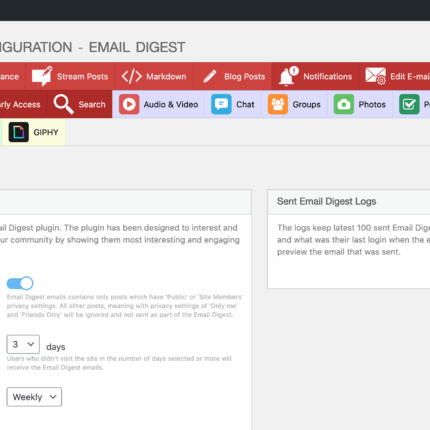The image size is (430, 430).
Task: Click the green checkmark plugin icon
Action: coord(409,104)
